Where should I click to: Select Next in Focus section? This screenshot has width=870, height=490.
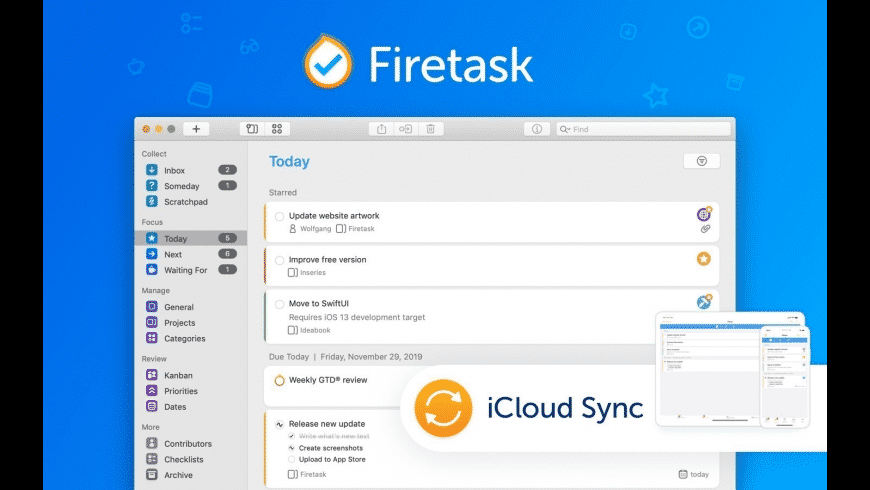pyautogui.click(x=191, y=254)
